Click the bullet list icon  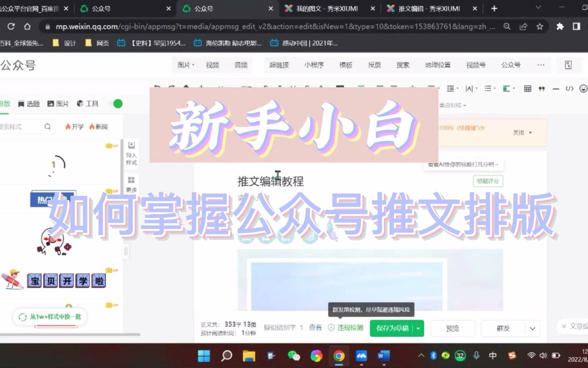pos(488,89)
